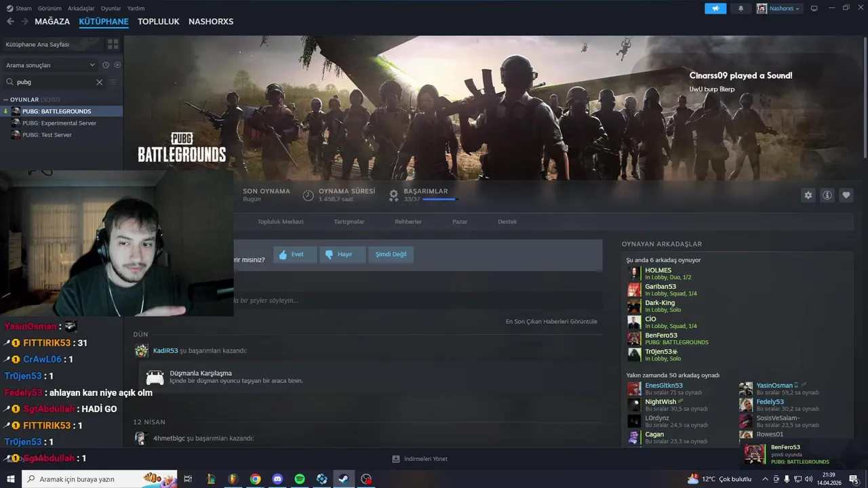Switch to Big Picture mode monitor icon
The image size is (868, 488).
814,8
